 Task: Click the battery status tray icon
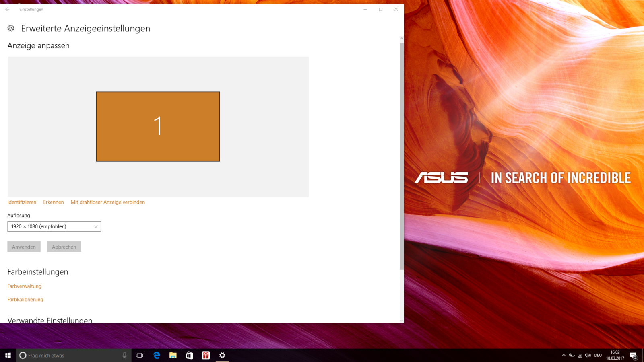(572, 355)
